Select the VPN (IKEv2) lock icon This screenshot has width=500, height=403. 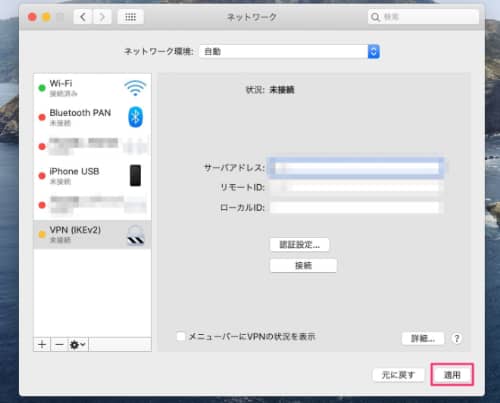136,235
